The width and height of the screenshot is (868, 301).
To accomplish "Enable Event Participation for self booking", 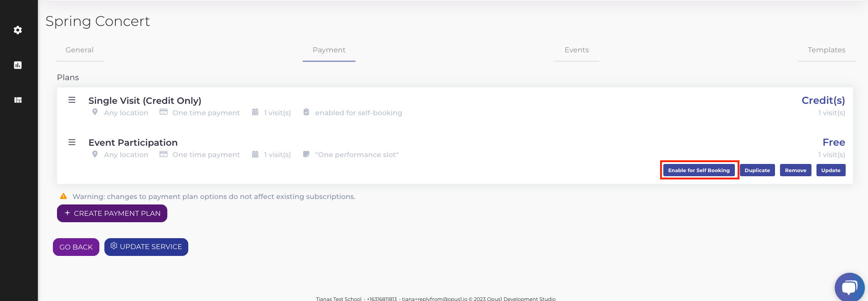I will click(x=699, y=170).
